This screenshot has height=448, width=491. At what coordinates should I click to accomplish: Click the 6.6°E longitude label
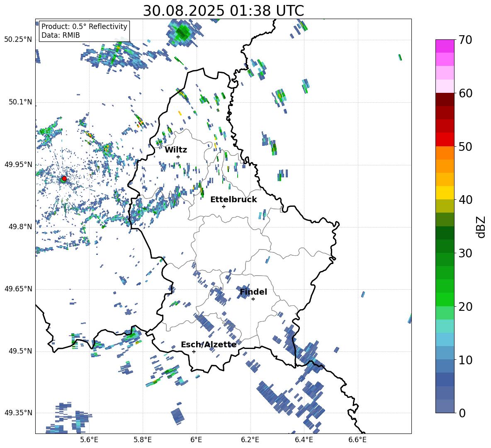pyautogui.click(x=357, y=440)
